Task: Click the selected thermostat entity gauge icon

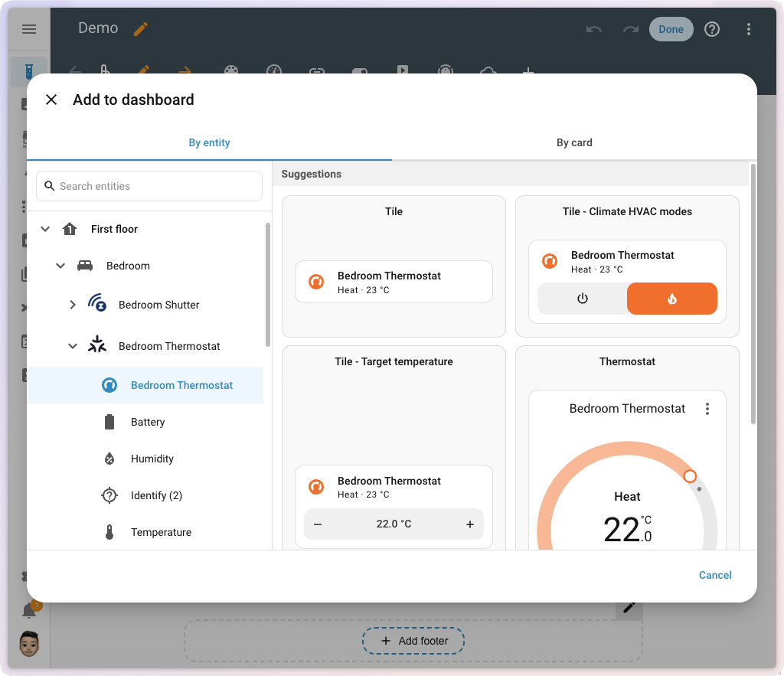Action: [109, 385]
